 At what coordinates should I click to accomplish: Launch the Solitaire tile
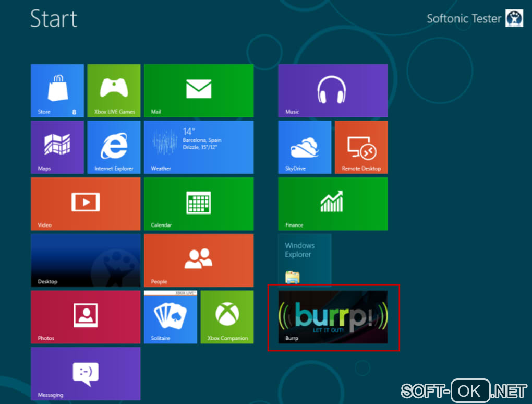point(171,317)
